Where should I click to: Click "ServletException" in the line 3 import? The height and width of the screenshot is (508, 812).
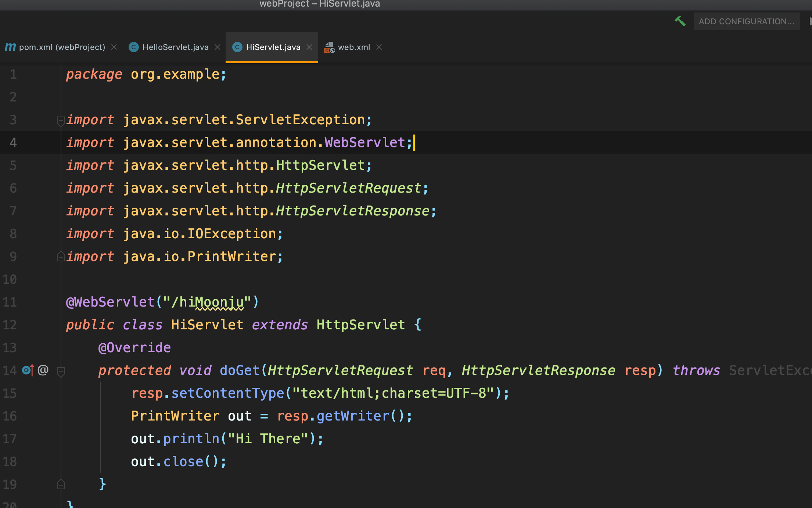tap(300, 120)
